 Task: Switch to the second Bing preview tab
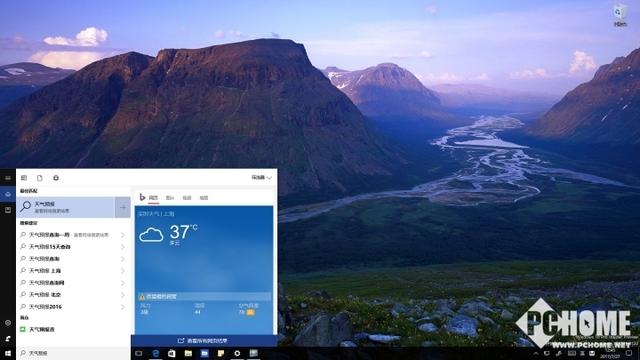[170, 198]
